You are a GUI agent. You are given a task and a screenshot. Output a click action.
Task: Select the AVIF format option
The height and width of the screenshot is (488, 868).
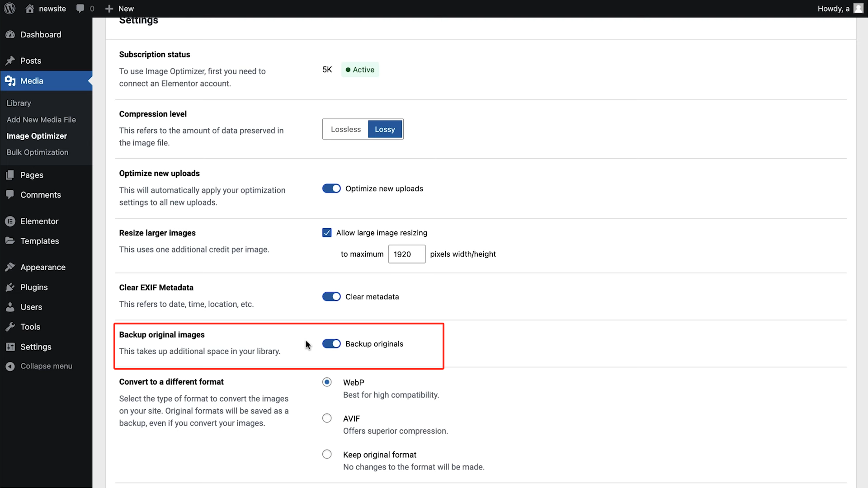point(327,418)
